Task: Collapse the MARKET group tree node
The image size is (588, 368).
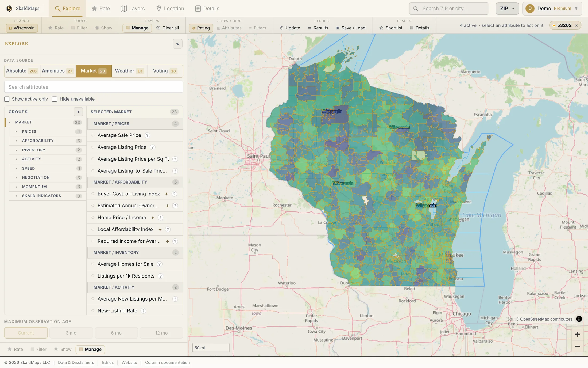Action: [x=10, y=122]
